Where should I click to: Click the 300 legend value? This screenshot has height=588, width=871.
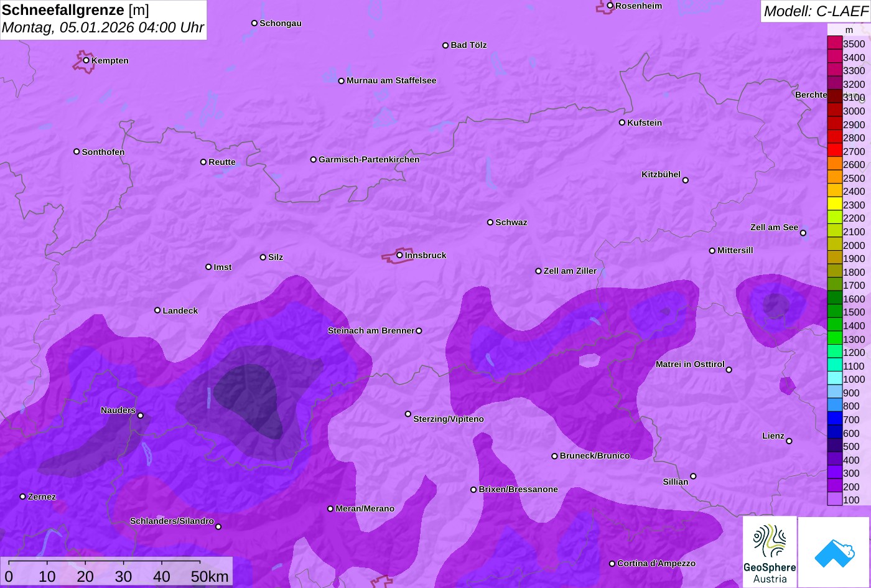(852, 474)
